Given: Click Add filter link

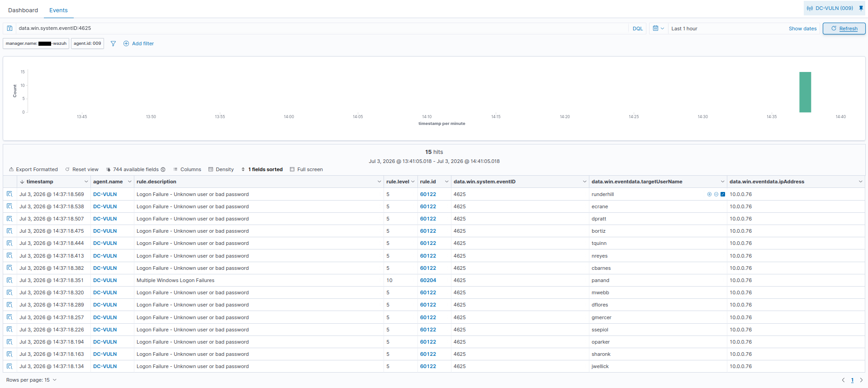Looking at the screenshot, I should point(143,43).
